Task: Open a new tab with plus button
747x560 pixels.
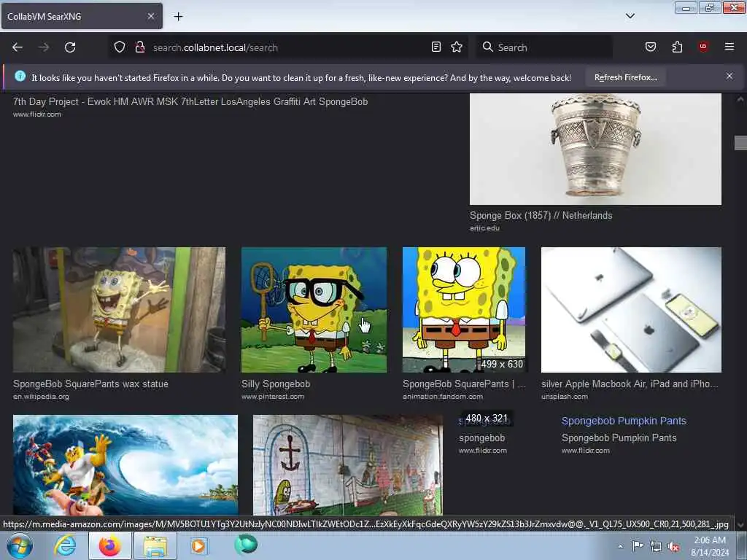Action: tap(178, 17)
